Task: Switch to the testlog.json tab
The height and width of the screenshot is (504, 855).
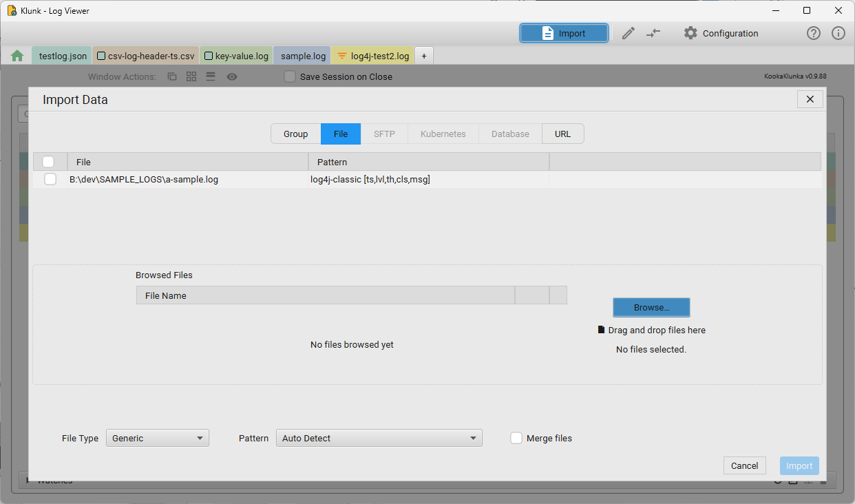Action: click(x=63, y=56)
